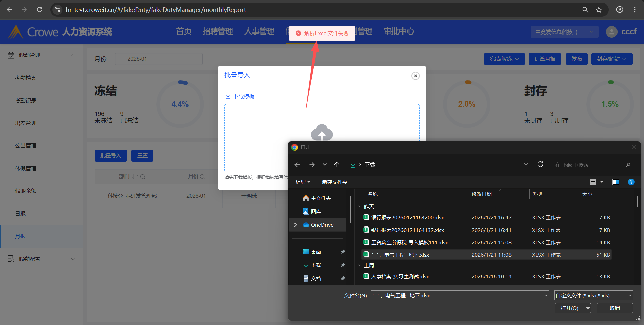Viewport: 644px width, 325px height.
Task: Select 桌面 in the file dialog sidebar
Action: pos(316,252)
